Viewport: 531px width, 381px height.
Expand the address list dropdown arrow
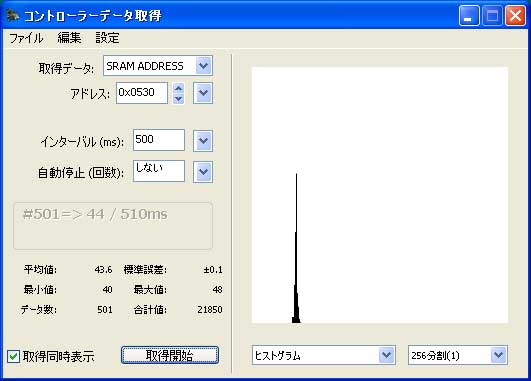203,93
